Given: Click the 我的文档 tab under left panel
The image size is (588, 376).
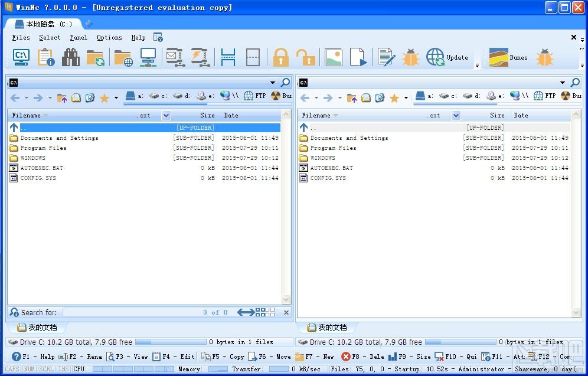Looking at the screenshot, I should (x=38, y=328).
